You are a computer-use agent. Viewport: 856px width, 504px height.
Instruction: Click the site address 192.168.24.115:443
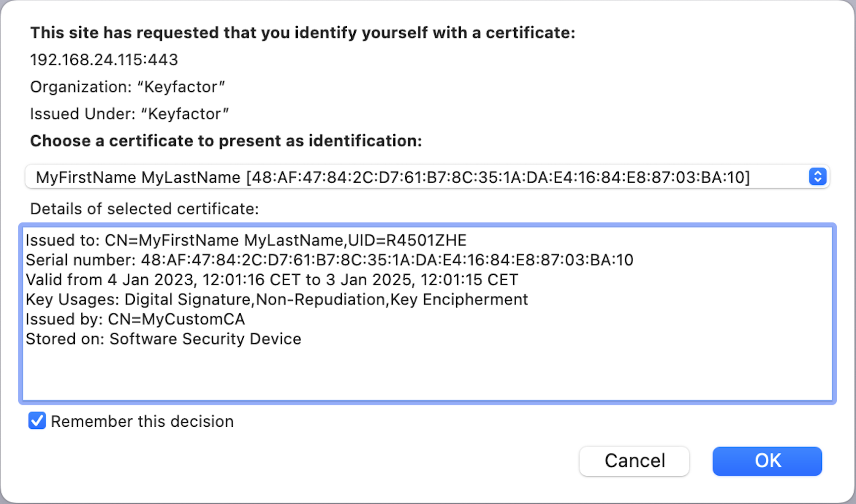[x=104, y=60]
